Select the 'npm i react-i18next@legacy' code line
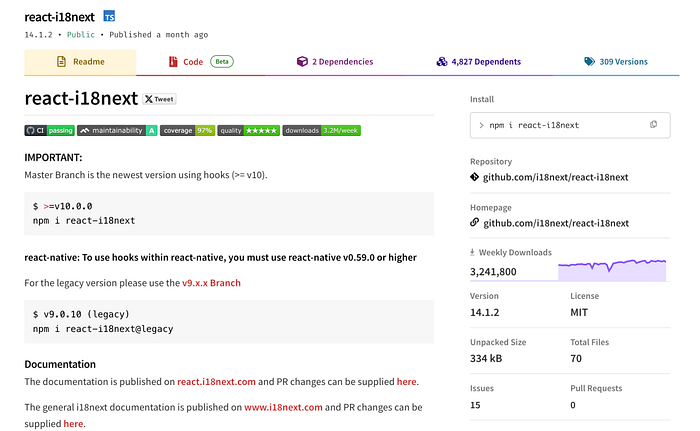 [103, 329]
